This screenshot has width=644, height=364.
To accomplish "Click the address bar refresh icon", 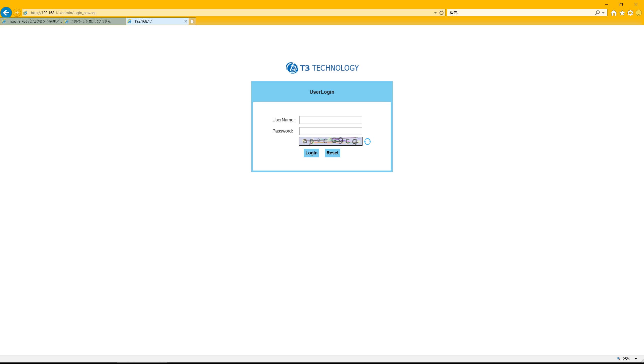I will tap(441, 13).
